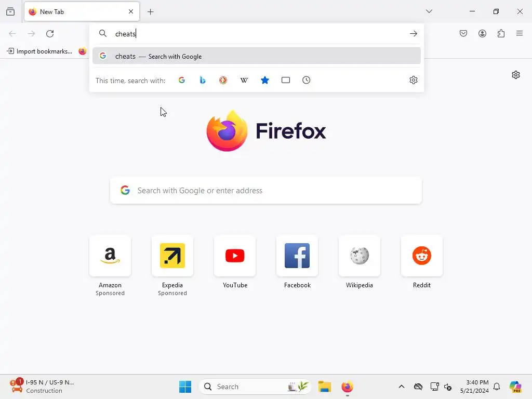Open File Explorer from the taskbar
This screenshot has height=399, width=532.
click(324, 387)
